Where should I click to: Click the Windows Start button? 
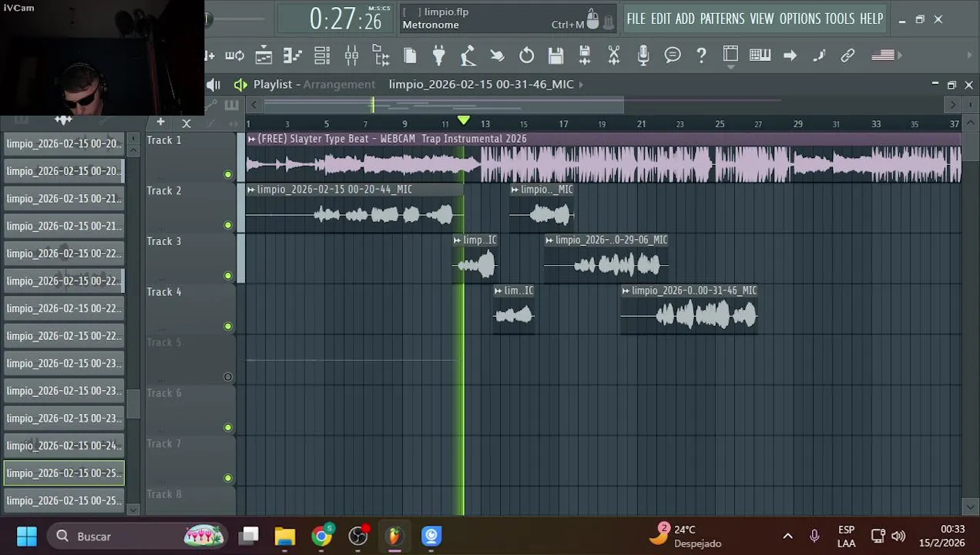pos(27,536)
